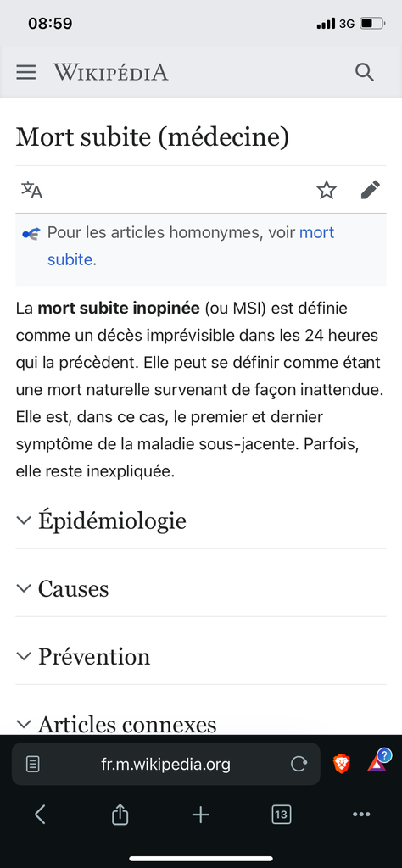This screenshot has width=402, height=868.
Task: Follow the 'mort subite' disambiguation link
Action: (191, 246)
